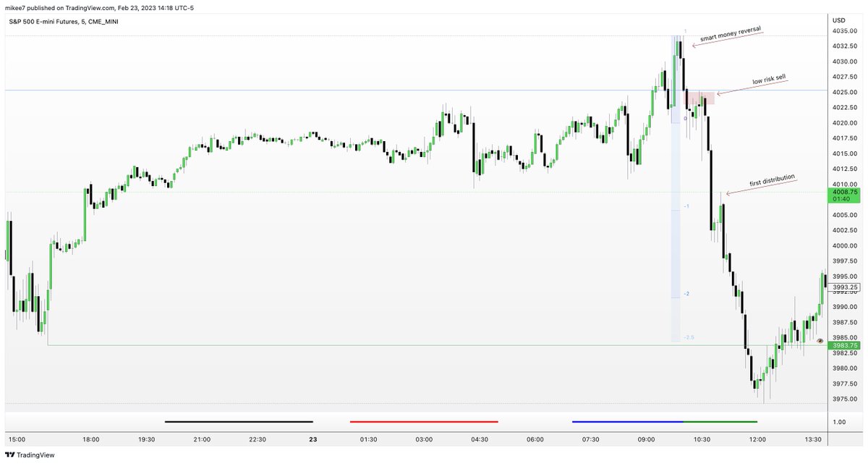Click the 12:00 time axis label
The width and height of the screenshot is (868, 464).
pyautogui.click(x=757, y=439)
